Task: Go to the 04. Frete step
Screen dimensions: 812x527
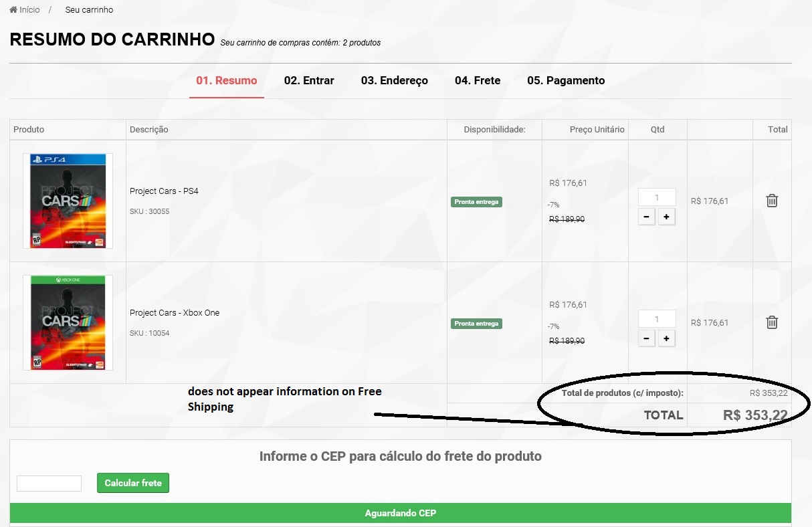Action: click(478, 80)
